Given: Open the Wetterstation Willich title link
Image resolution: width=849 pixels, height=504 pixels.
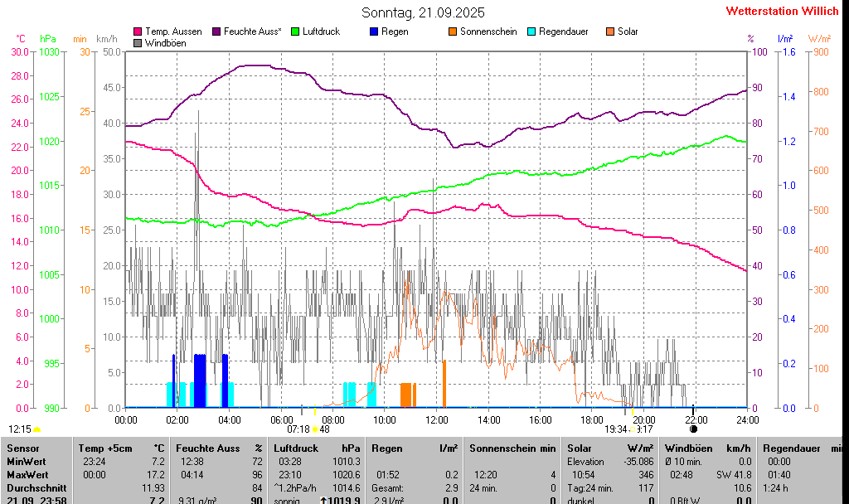Looking at the screenshot, I should click(x=782, y=11).
